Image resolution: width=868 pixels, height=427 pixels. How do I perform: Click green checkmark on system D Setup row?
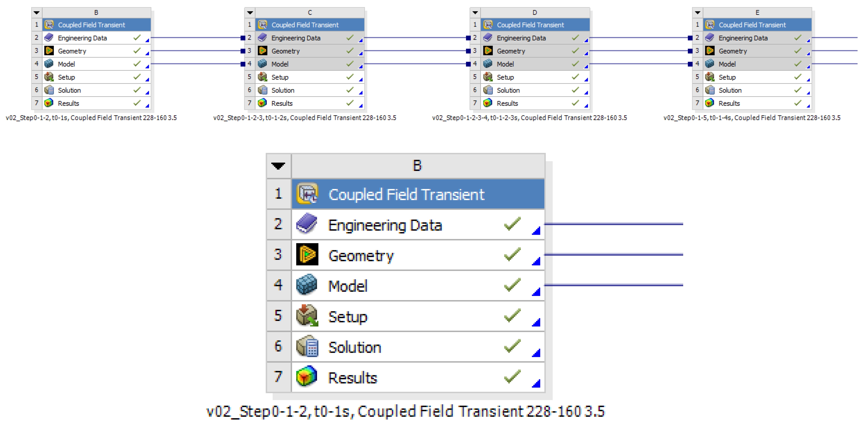[575, 77]
